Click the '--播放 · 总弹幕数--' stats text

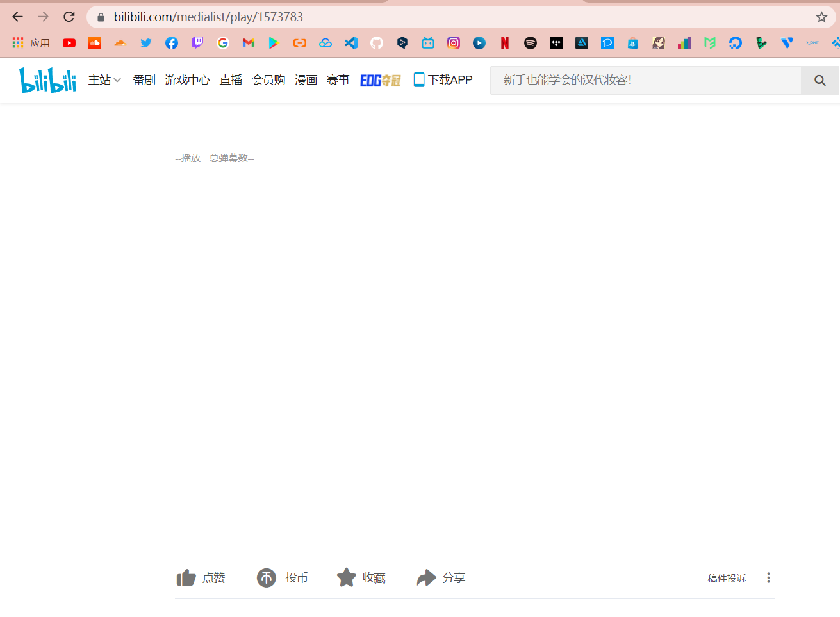pyautogui.click(x=215, y=158)
